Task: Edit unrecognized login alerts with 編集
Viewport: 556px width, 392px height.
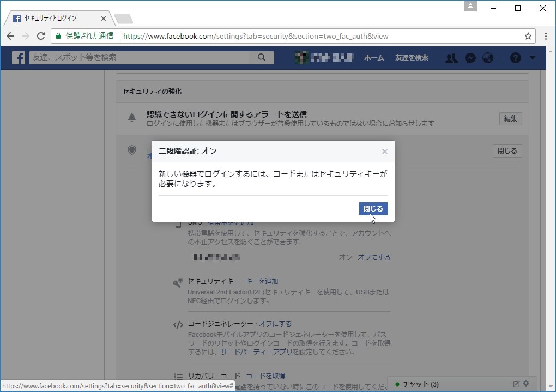Action: [510, 118]
